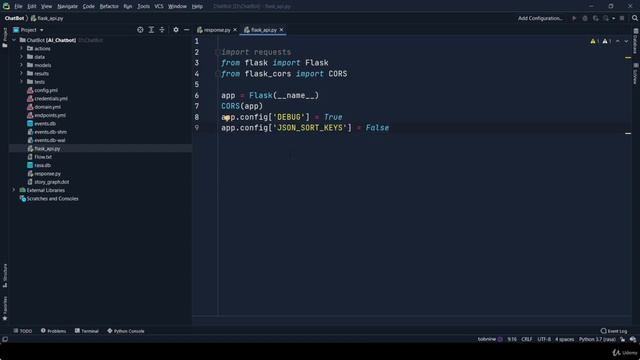640x360 pixels.
Task: Close the flask_api.py editor tab
Action: point(281,30)
